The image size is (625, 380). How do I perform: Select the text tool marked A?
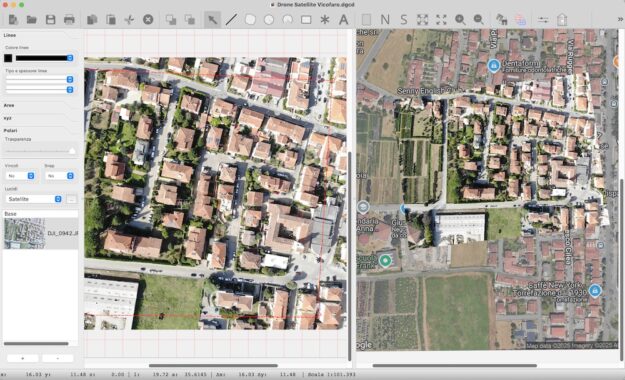[344, 20]
